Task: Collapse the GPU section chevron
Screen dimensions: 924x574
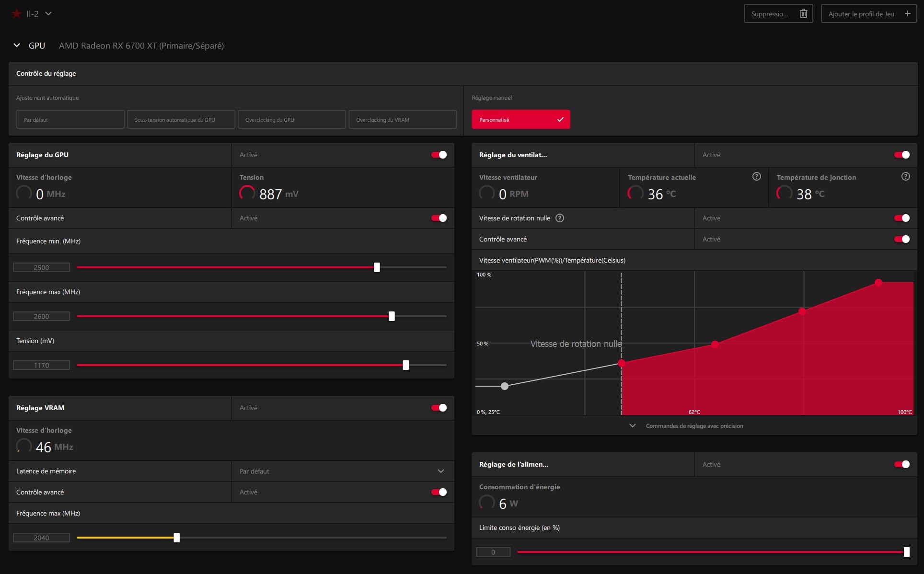Action: point(17,46)
